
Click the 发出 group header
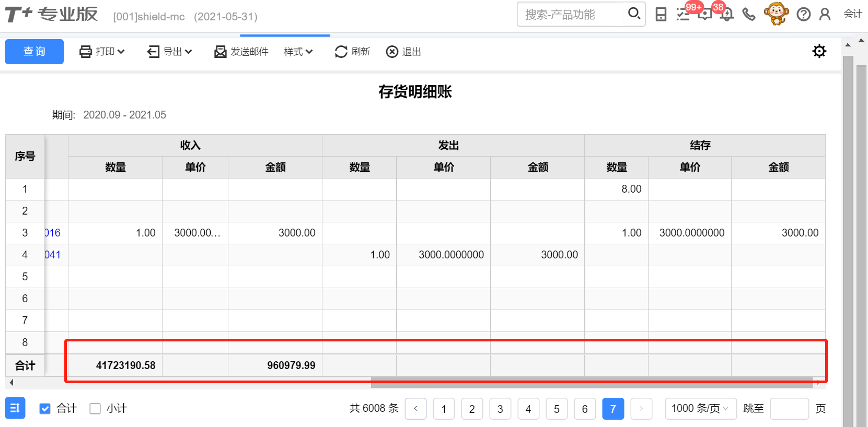coord(448,146)
